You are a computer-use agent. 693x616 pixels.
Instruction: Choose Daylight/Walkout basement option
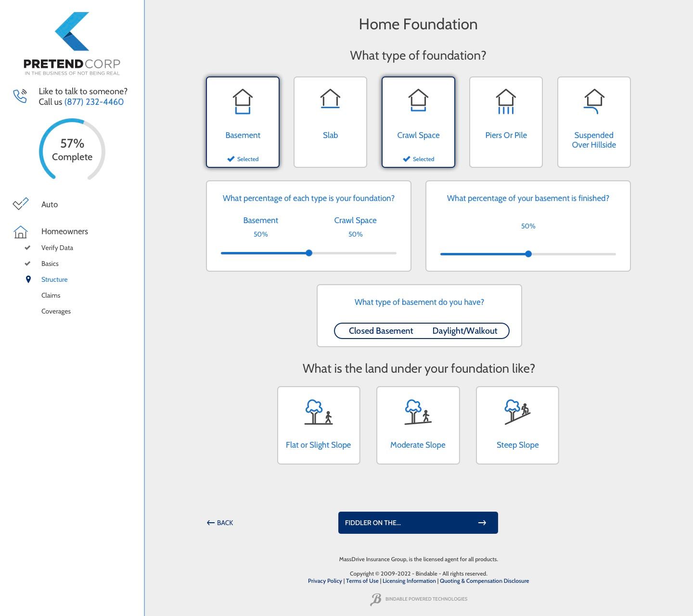[465, 331]
